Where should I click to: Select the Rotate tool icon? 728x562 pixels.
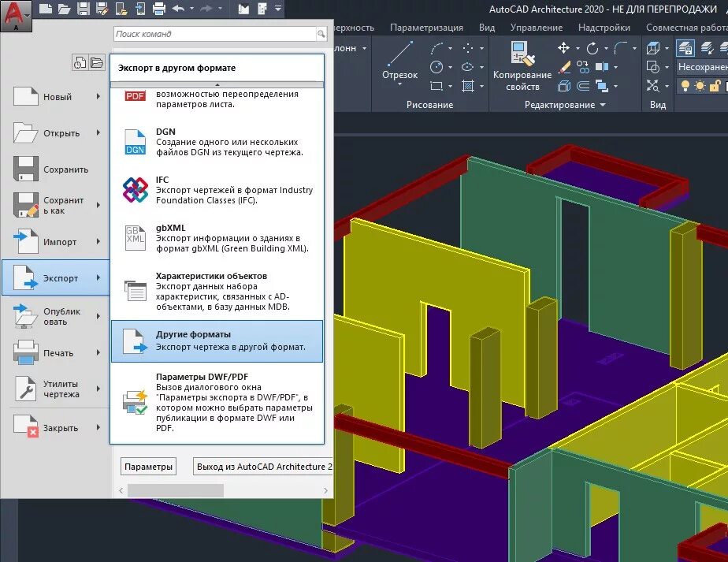pos(592,48)
